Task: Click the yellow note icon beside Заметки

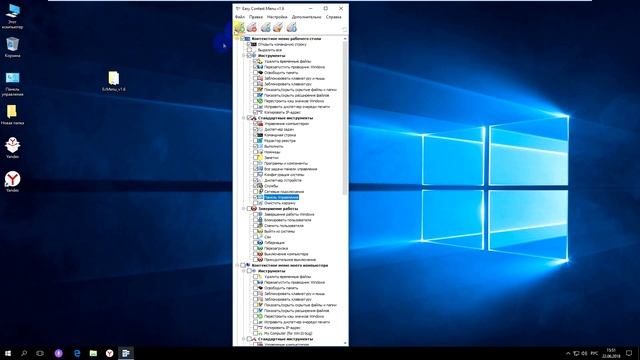Action: point(260,157)
